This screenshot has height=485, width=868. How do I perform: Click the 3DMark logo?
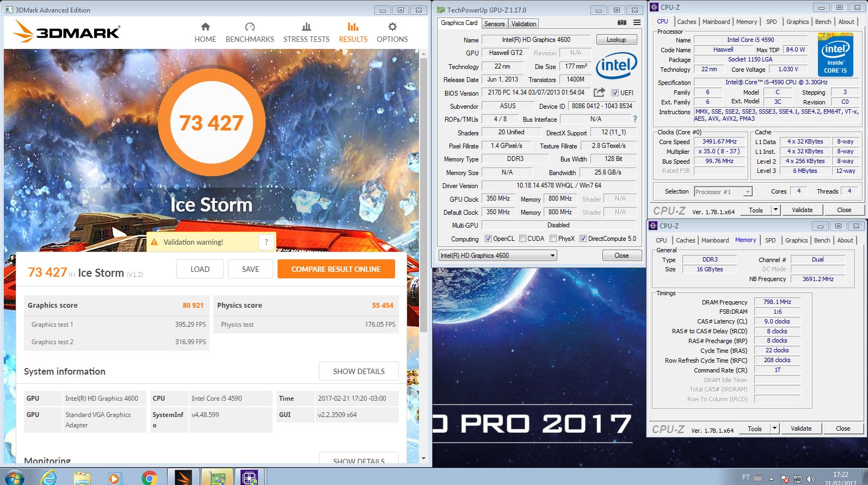(66, 31)
